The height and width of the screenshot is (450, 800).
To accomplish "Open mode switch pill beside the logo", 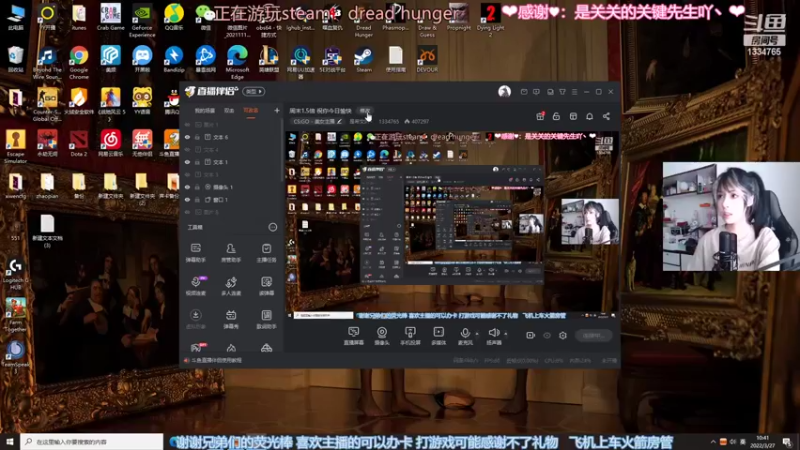I will 254,91.
